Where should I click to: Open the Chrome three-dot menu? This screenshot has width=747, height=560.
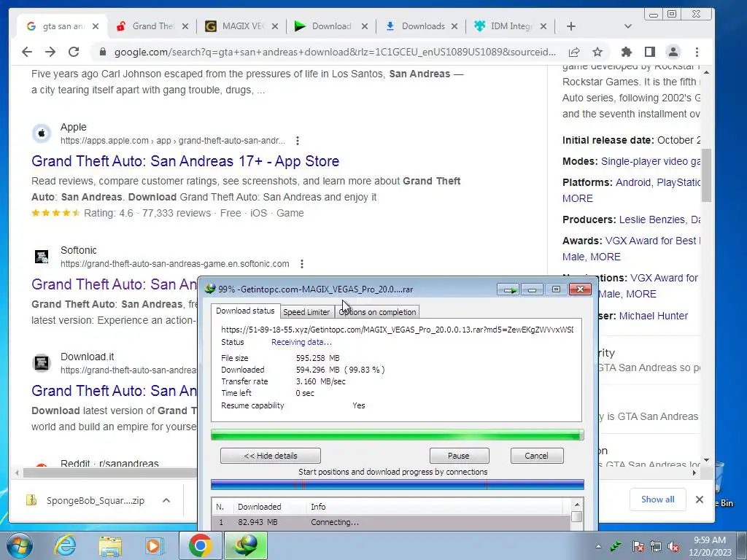pyautogui.click(x=697, y=52)
